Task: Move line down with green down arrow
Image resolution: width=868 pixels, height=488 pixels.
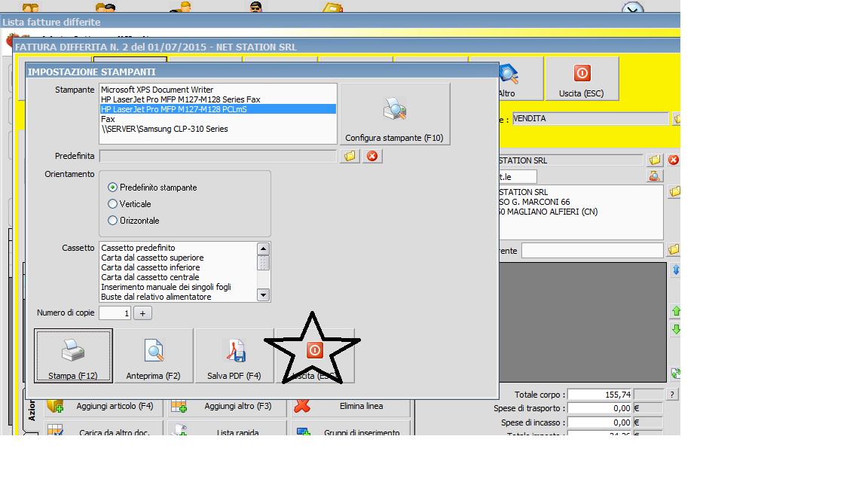Action: [x=676, y=329]
